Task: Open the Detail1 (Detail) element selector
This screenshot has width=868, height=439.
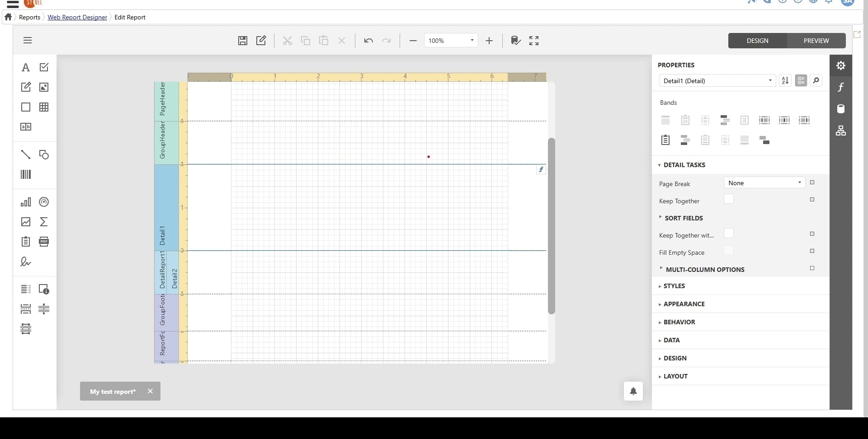Action: tap(717, 81)
